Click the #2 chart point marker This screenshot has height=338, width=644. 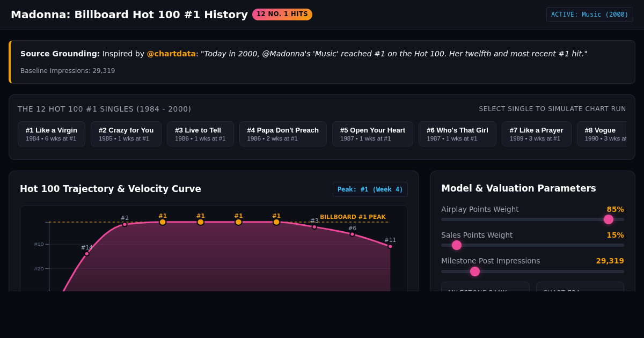click(125, 224)
